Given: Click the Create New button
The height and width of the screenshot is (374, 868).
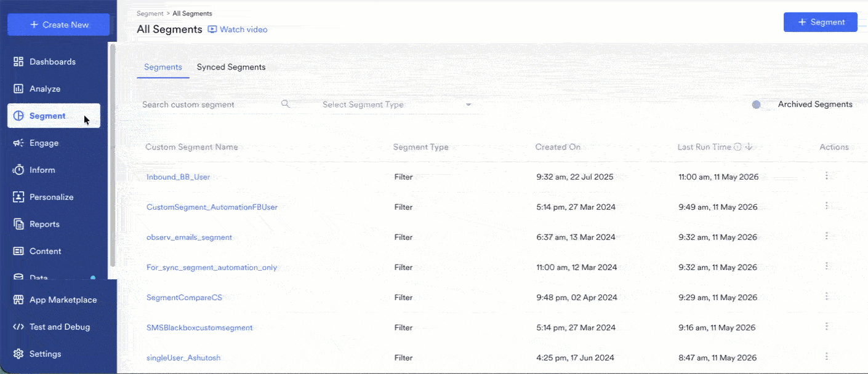Looking at the screenshot, I should tap(58, 25).
